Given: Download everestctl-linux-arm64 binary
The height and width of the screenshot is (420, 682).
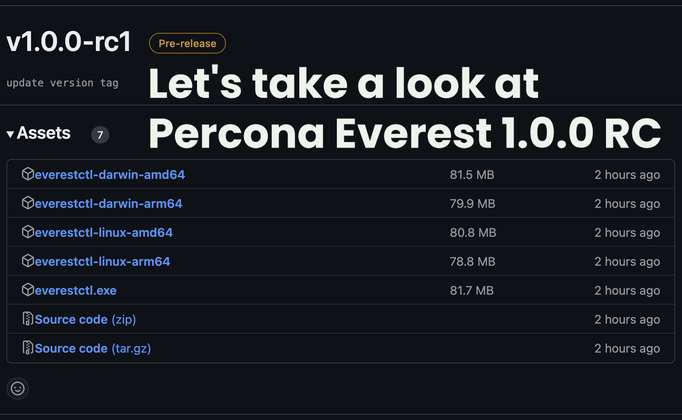Looking at the screenshot, I should tap(102, 262).
